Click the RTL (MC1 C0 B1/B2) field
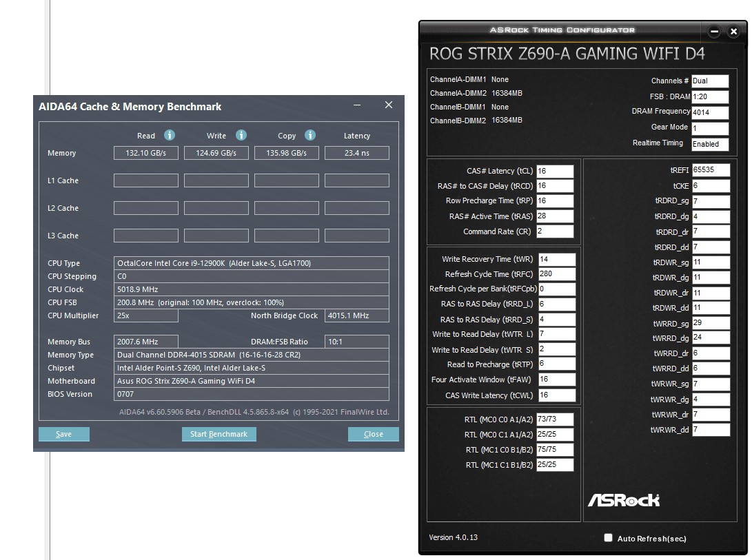 (x=555, y=450)
